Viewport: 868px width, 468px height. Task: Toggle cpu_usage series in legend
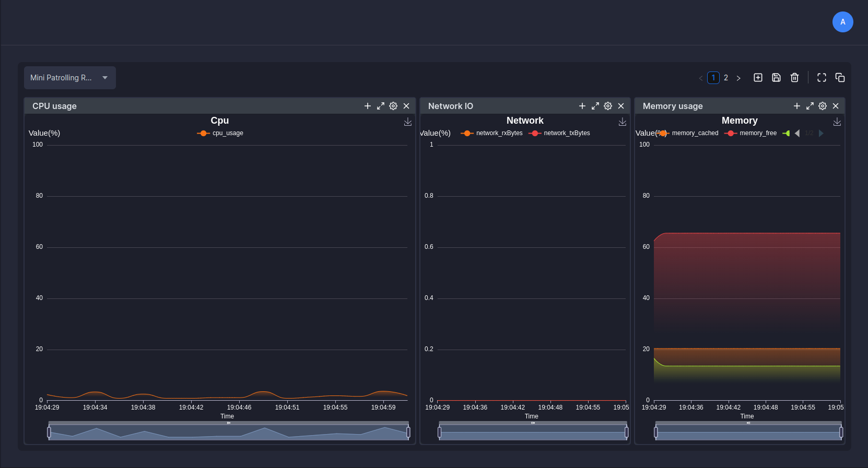(x=220, y=133)
